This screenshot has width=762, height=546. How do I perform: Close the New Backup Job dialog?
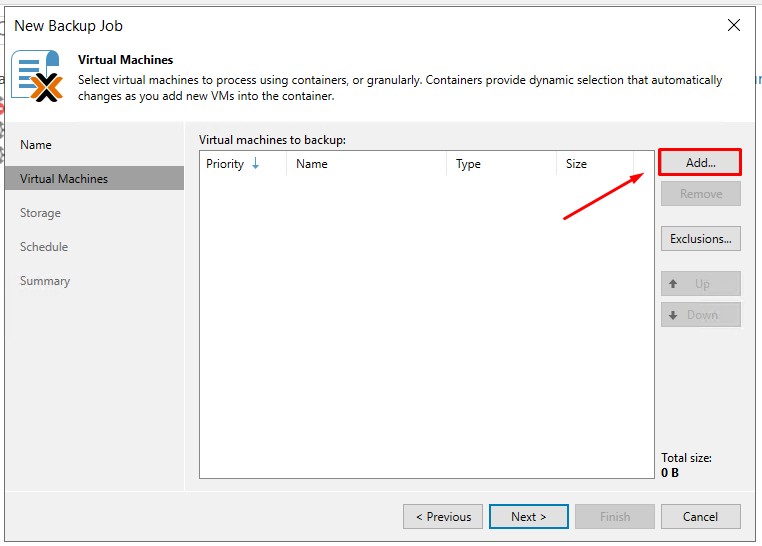tap(734, 25)
